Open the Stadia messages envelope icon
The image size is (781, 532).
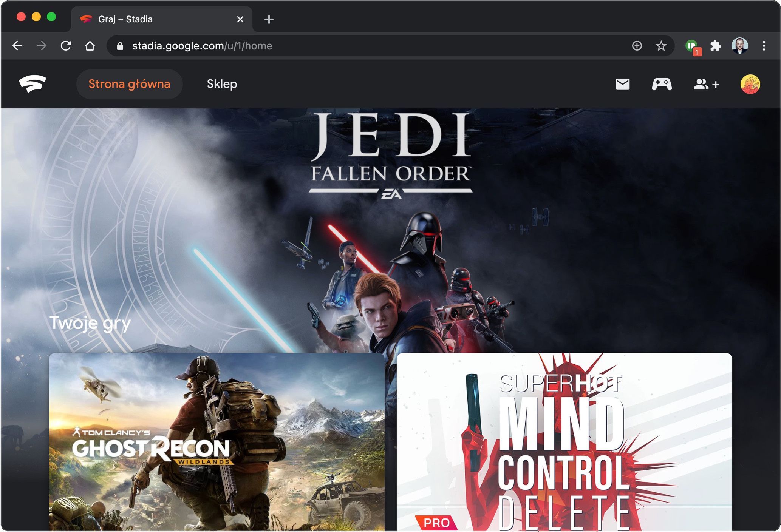pyautogui.click(x=622, y=84)
